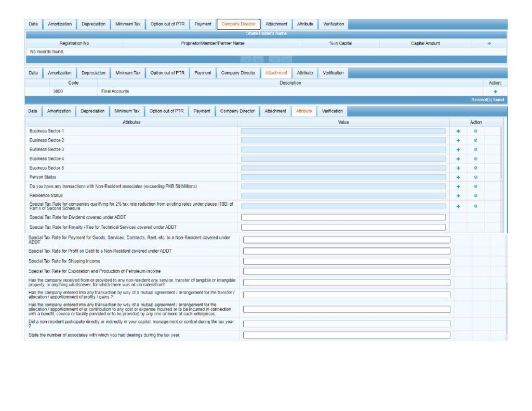Click the plus icon for Non-Resident associates transactions row

458,186
